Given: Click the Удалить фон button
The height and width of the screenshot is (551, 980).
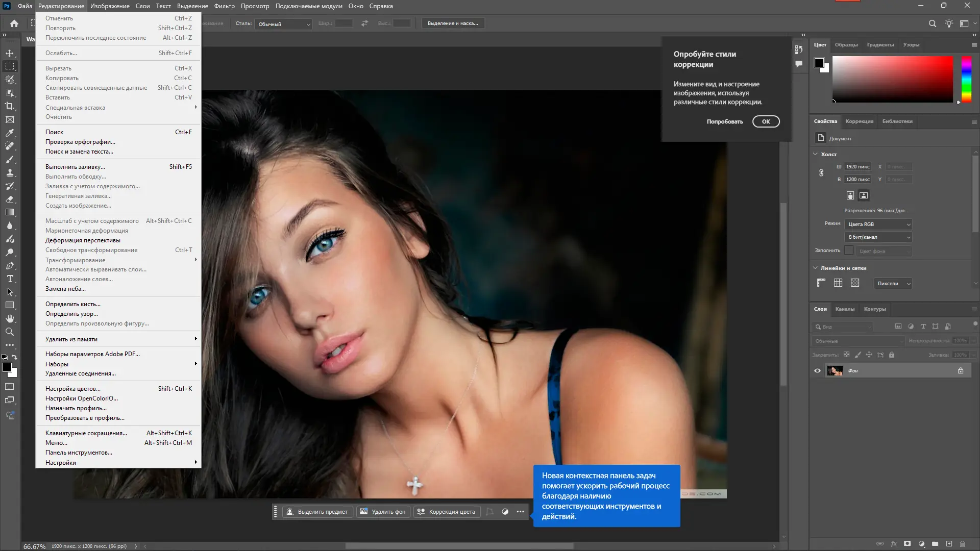Looking at the screenshot, I should click(383, 512).
